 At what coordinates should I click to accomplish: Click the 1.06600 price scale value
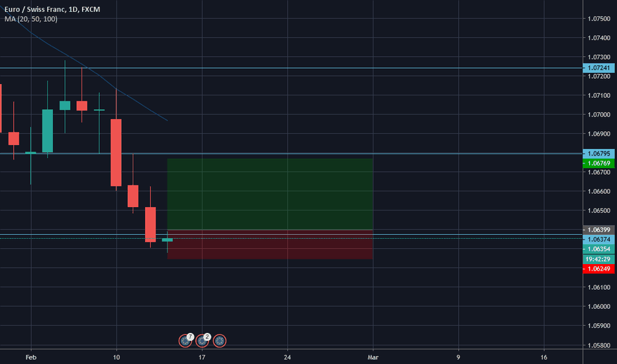(599, 192)
